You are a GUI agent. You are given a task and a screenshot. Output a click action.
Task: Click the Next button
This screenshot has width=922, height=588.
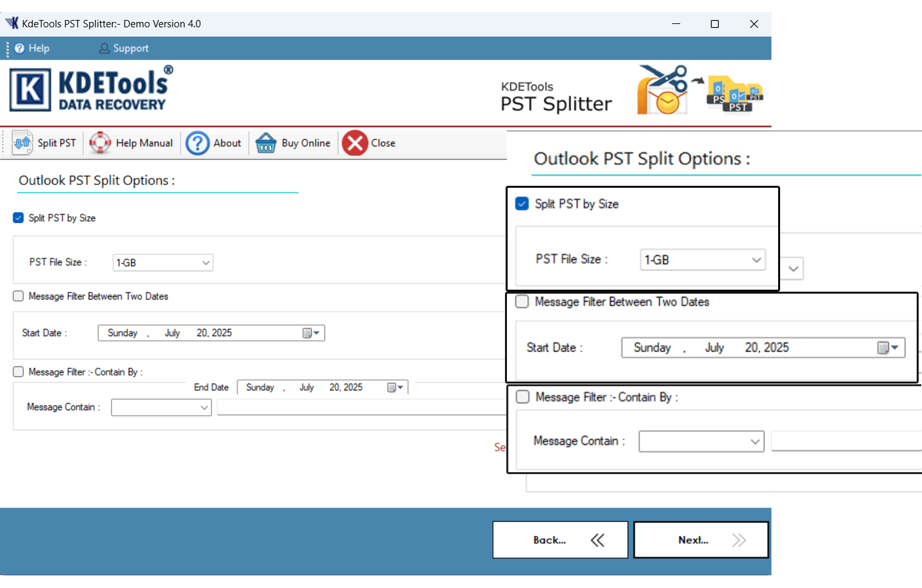(x=700, y=539)
